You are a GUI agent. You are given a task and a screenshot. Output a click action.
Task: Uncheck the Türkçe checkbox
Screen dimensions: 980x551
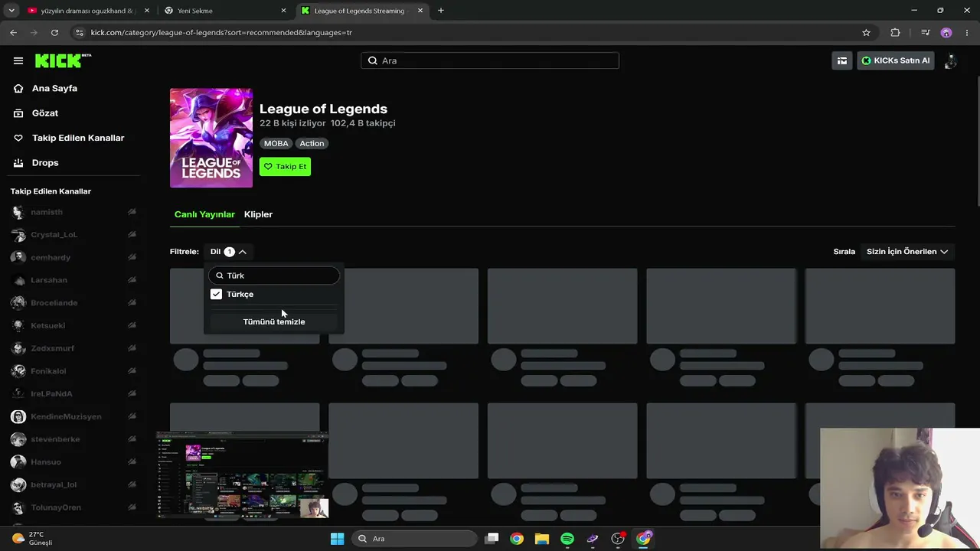click(216, 294)
